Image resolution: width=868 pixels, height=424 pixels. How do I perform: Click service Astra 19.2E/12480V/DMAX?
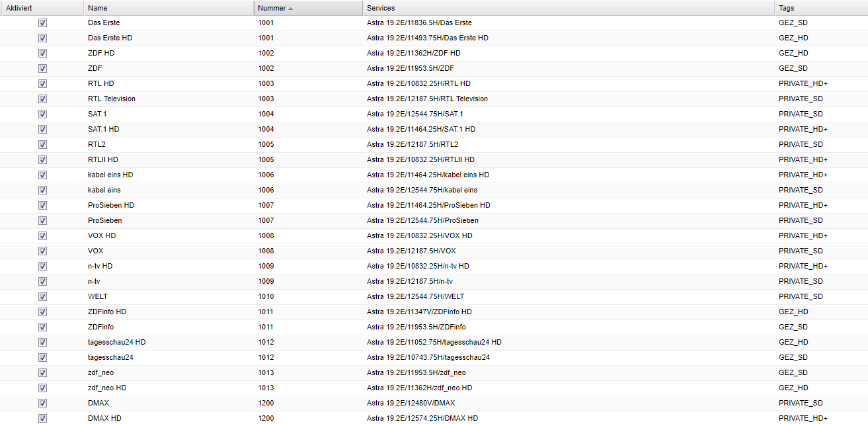point(411,403)
